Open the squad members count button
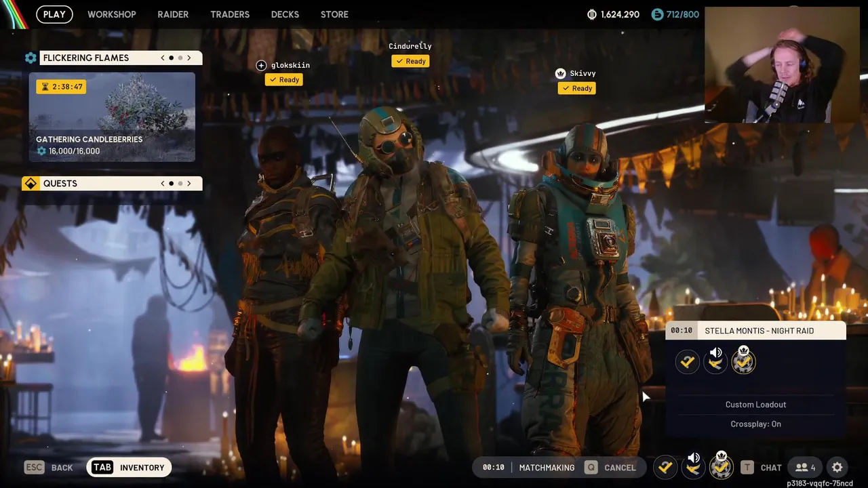This screenshot has width=868, height=488. (x=805, y=467)
